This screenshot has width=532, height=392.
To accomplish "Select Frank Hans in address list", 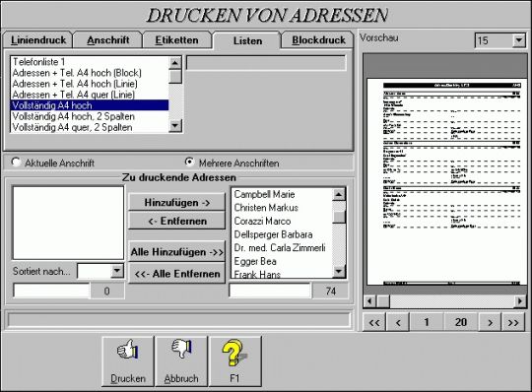I will click(282, 273).
